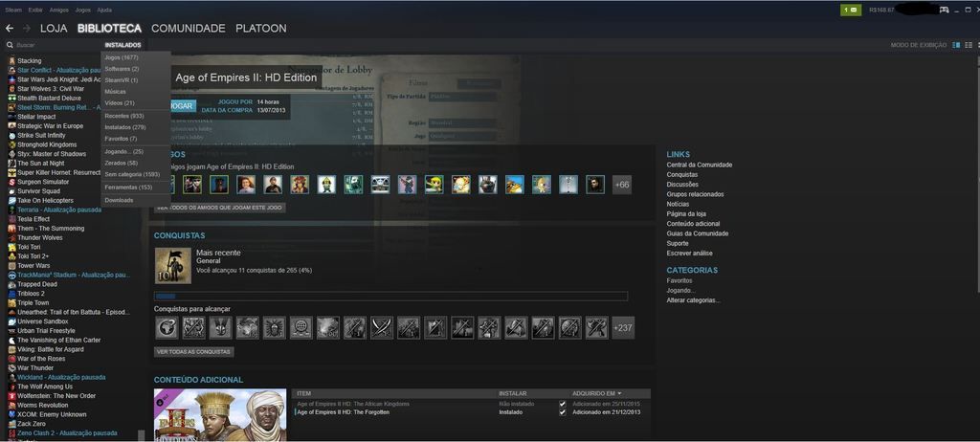Click the game list scrollbar

pos(142,435)
